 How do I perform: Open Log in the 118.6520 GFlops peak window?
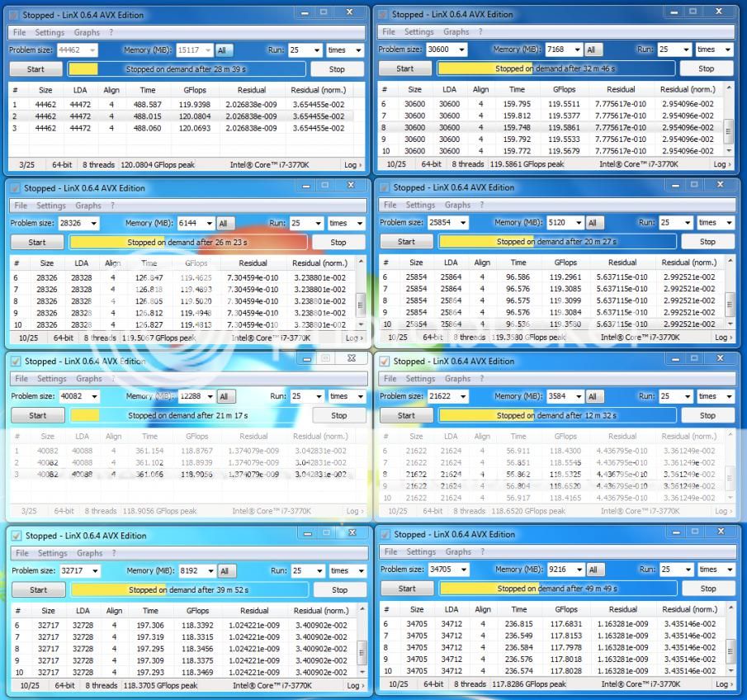(x=723, y=511)
